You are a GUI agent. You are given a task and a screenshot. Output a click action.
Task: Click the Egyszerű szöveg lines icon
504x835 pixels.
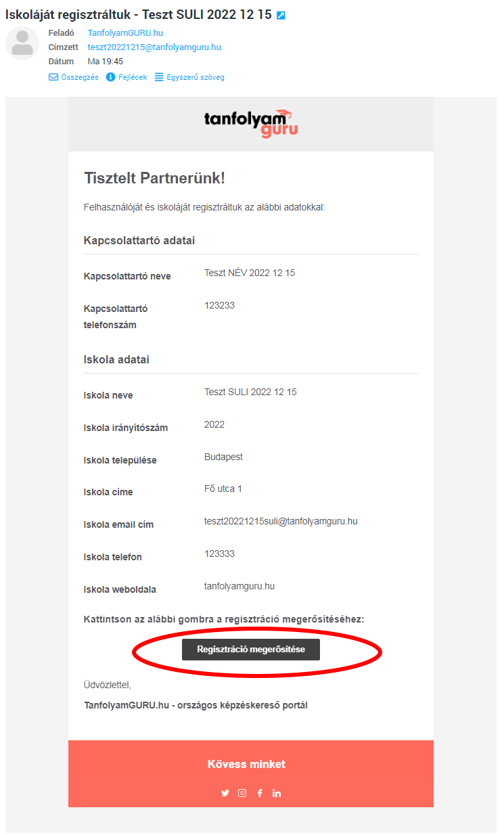(159, 77)
